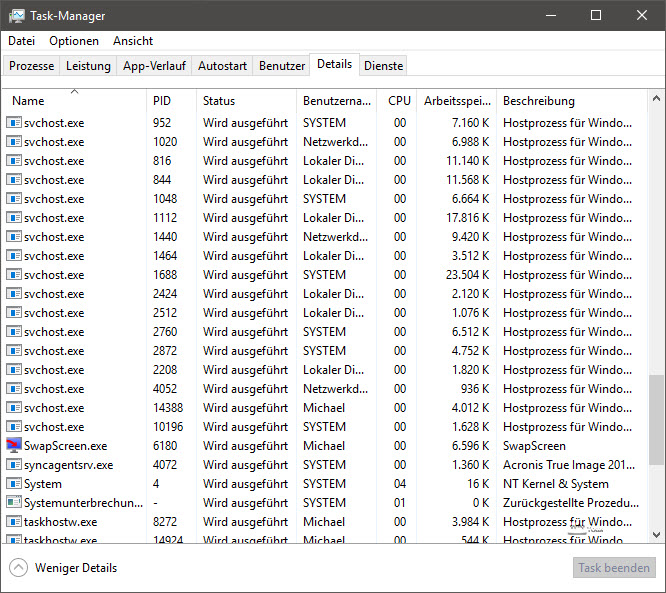Click the svchost.exe icon for PID 1688
Screen dimensions: 666x593
click(14, 275)
